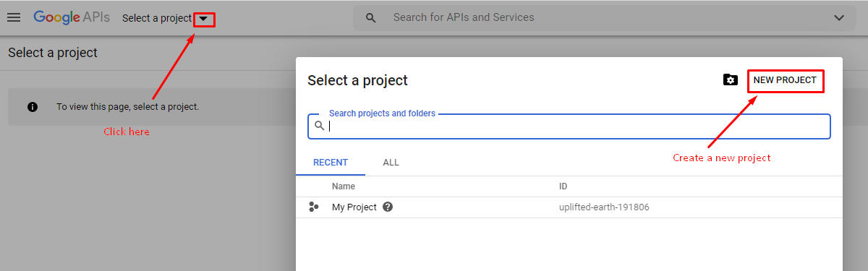Switch to the RECENT tab
This screenshot has height=271, width=868.
331,162
